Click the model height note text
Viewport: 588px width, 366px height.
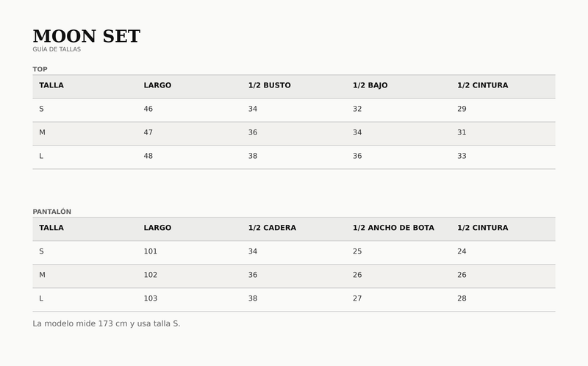click(x=107, y=323)
